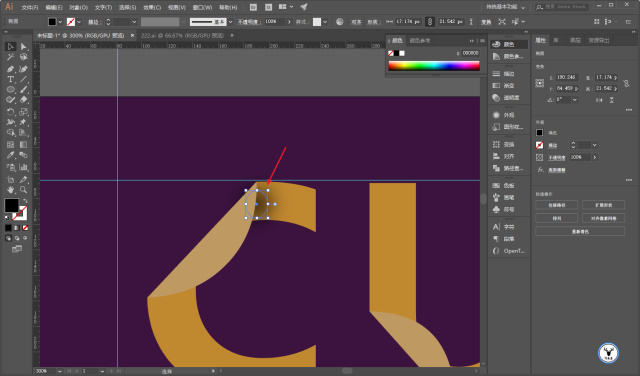Open the rotation angle dropdown

pyautogui.click(x=575, y=100)
